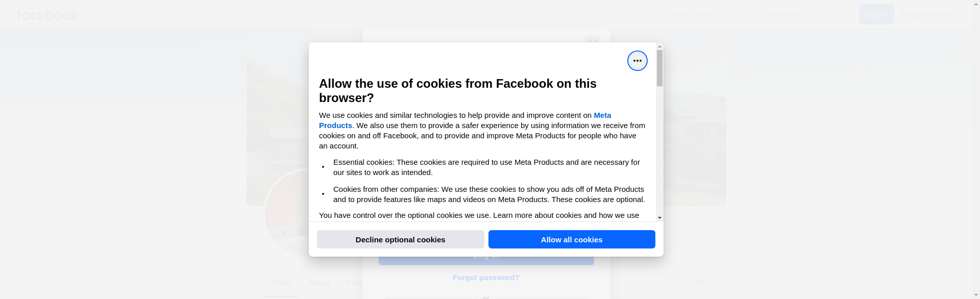Switch to the Posts tab
Viewport: 980px width, 299px height.
click(x=281, y=283)
